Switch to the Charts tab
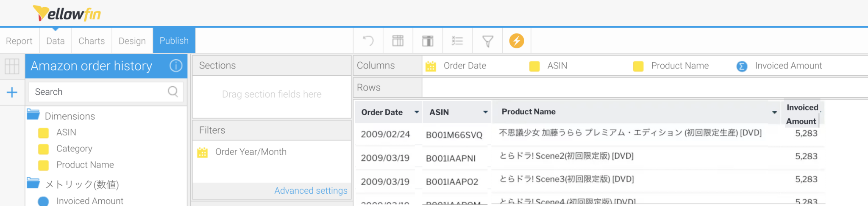The width and height of the screenshot is (868, 206). click(92, 41)
